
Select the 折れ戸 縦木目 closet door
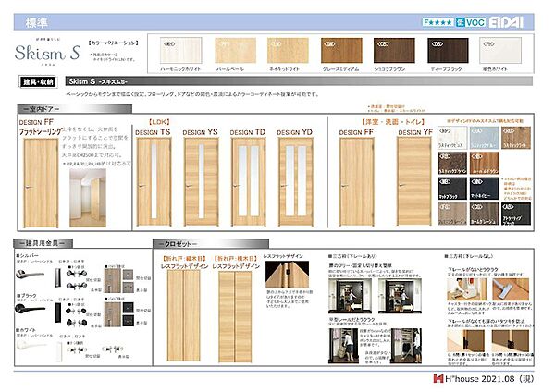point(183,315)
